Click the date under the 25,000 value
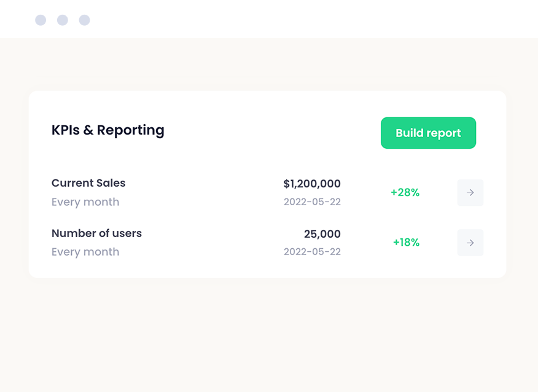The width and height of the screenshot is (538, 392). coord(312,252)
